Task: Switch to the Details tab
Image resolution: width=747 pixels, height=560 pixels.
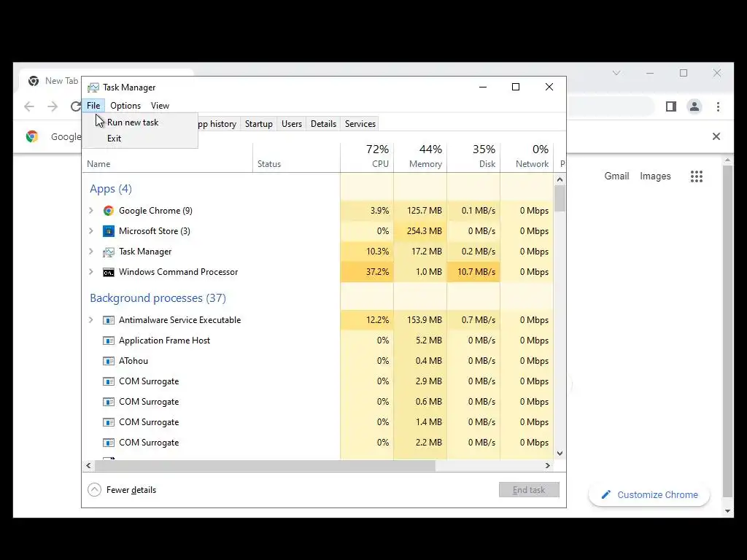Action: point(323,124)
